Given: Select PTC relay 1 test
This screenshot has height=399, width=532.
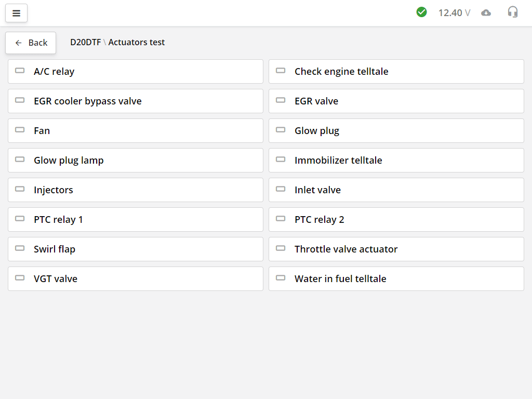Looking at the screenshot, I should pos(135,219).
